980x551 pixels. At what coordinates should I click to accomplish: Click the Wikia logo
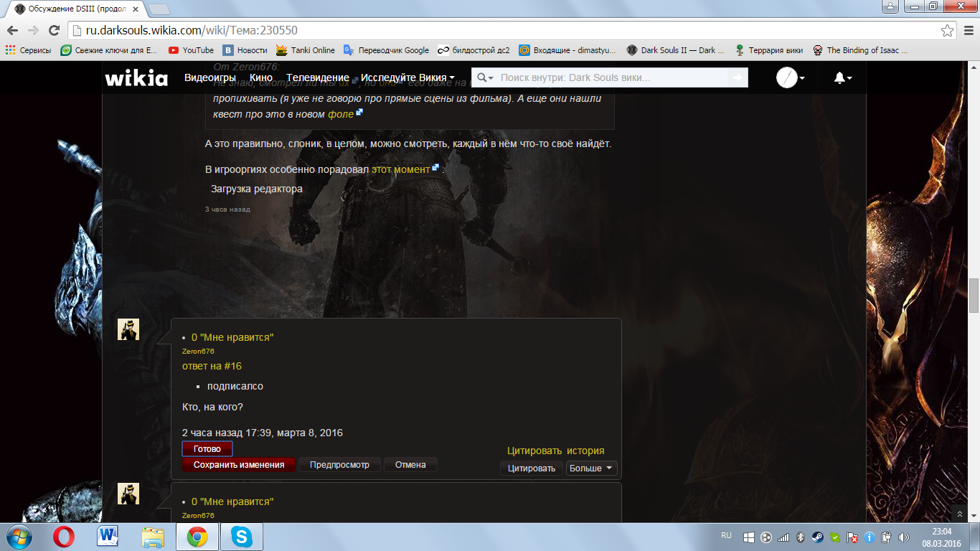pyautogui.click(x=136, y=77)
